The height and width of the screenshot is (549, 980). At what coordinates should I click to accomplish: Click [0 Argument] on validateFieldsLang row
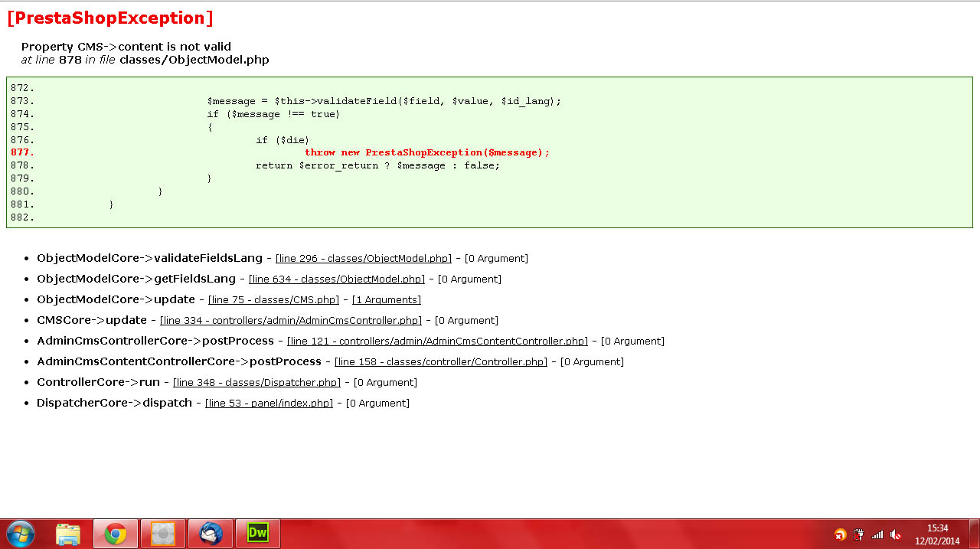[x=496, y=259]
